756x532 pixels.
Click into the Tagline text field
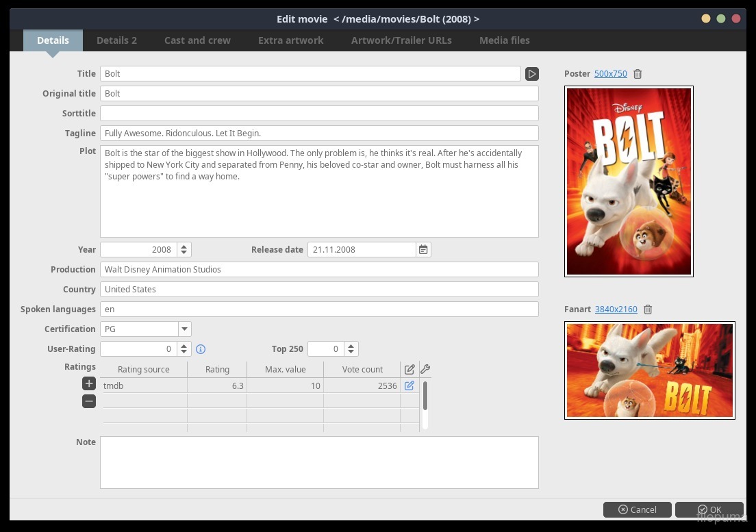pos(319,134)
